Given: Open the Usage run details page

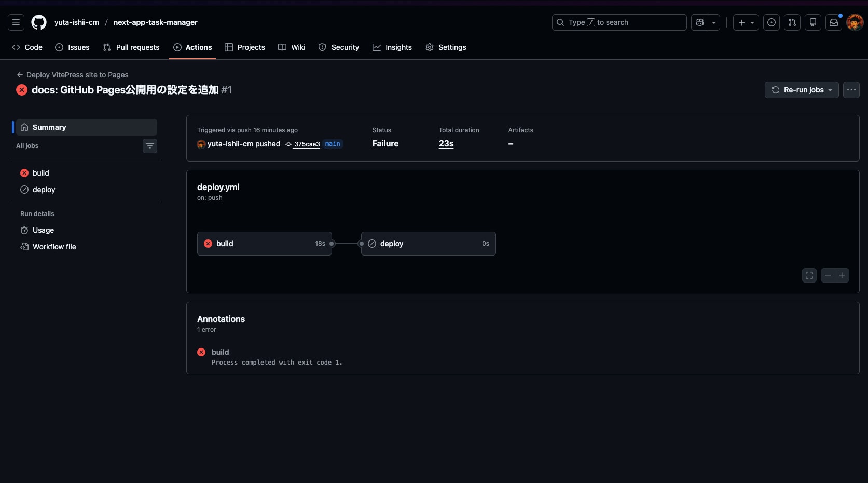Looking at the screenshot, I should (x=87, y=230).
